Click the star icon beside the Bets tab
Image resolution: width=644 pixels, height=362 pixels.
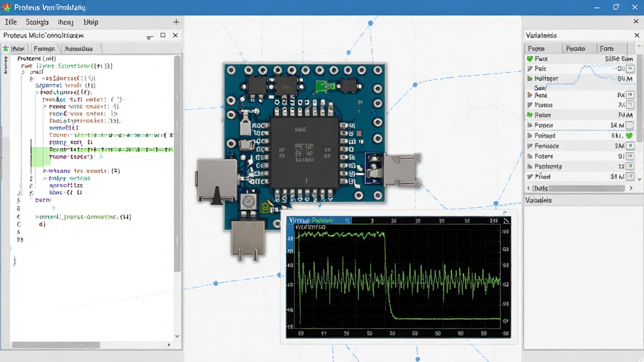[6, 48]
